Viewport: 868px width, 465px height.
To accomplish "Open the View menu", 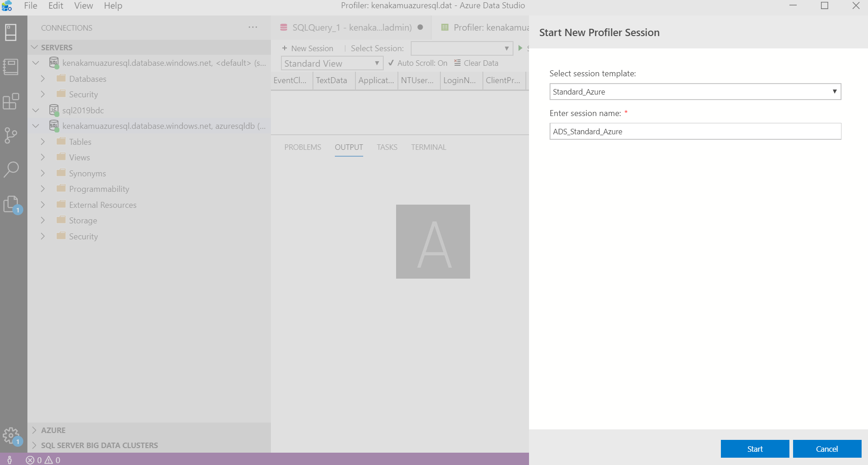I will 83,5.
